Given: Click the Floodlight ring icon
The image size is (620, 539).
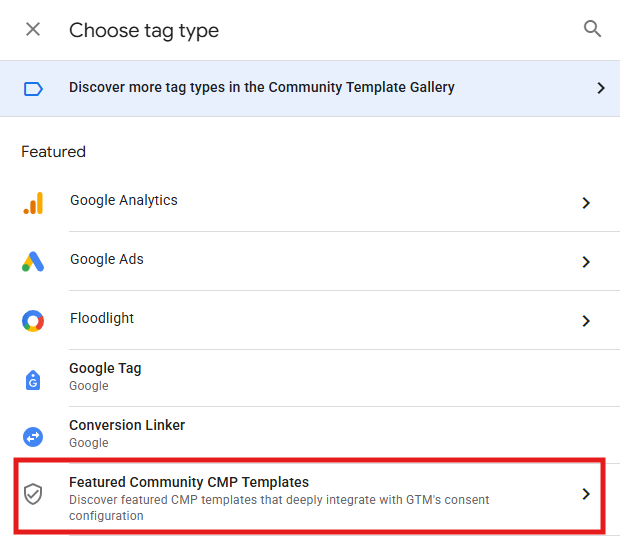Looking at the screenshot, I should pyautogui.click(x=33, y=321).
